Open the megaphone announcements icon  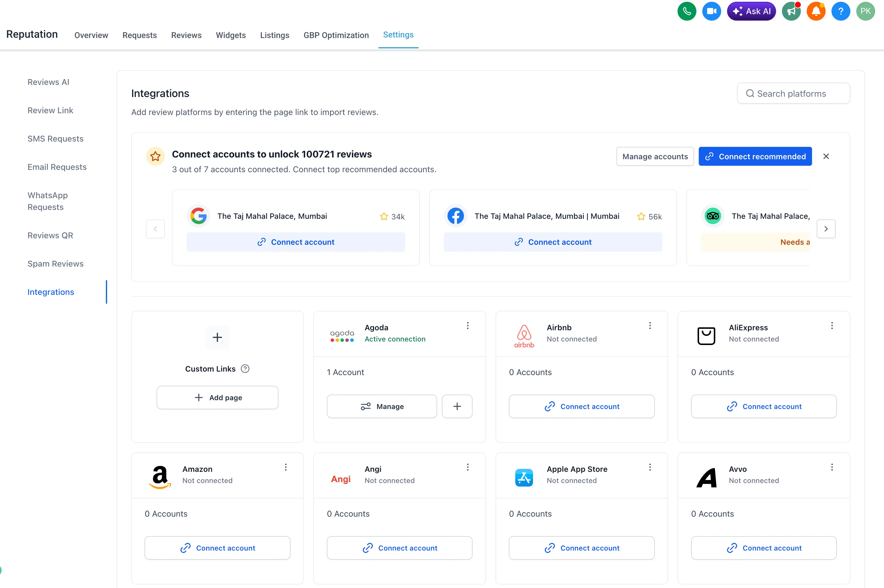pos(791,11)
